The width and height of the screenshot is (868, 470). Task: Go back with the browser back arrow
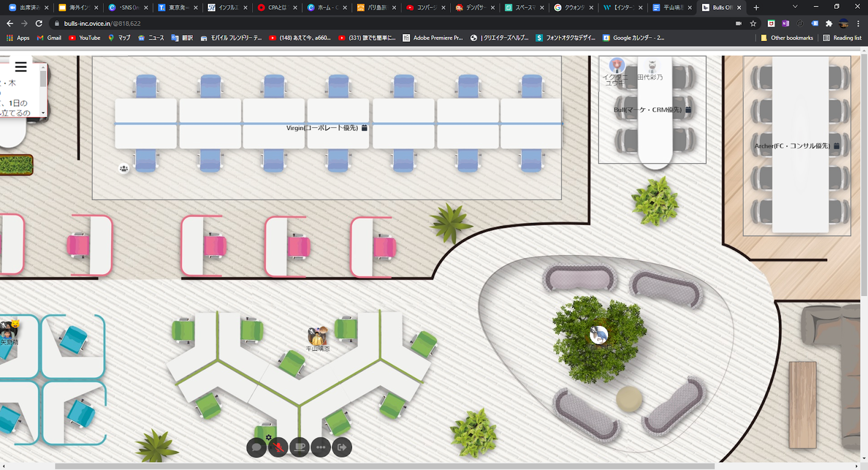tap(10, 23)
